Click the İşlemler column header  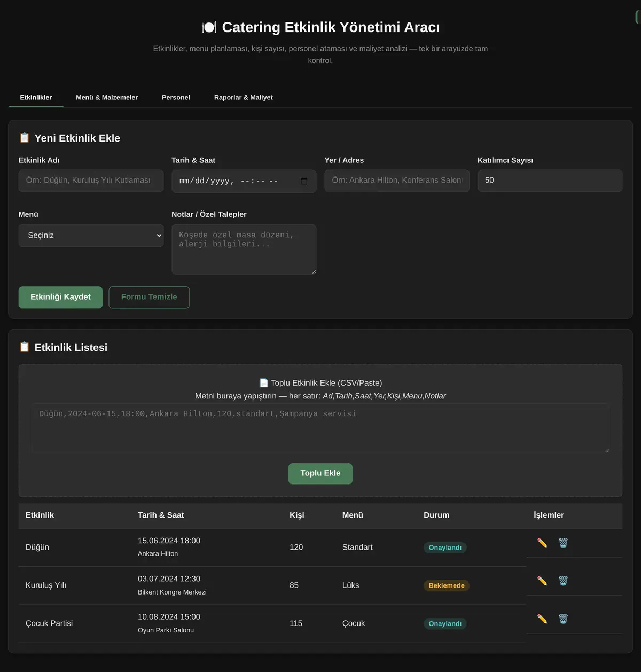pos(549,515)
